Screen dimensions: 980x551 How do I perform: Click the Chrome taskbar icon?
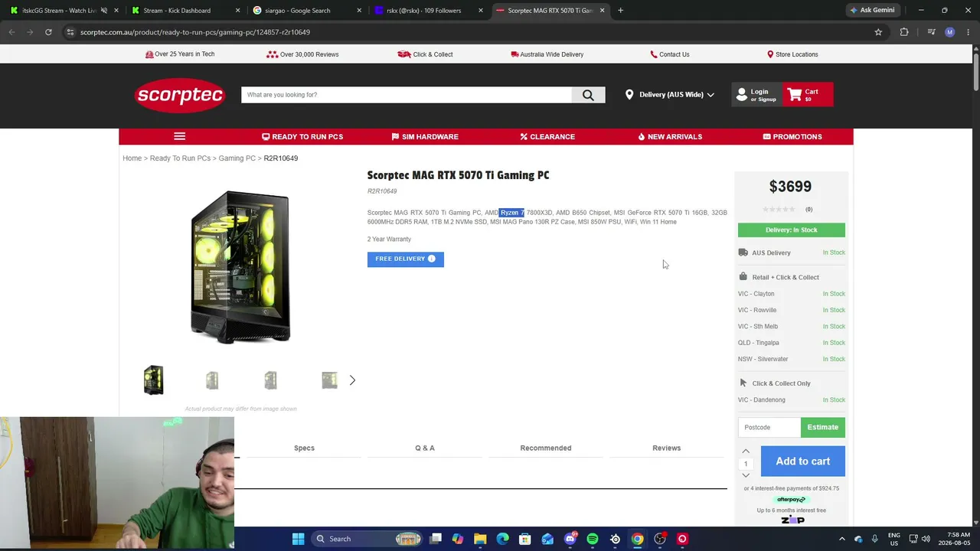coord(637,539)
